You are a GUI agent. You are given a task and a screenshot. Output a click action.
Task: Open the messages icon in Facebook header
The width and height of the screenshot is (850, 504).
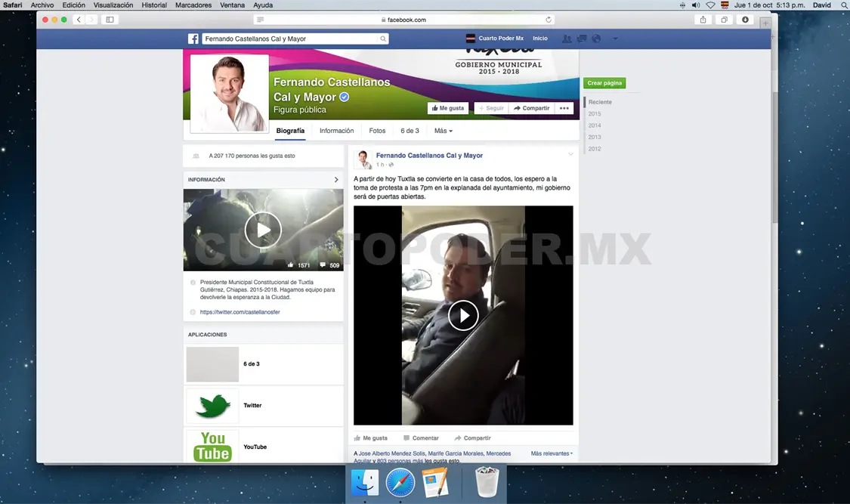pos(582,39)
